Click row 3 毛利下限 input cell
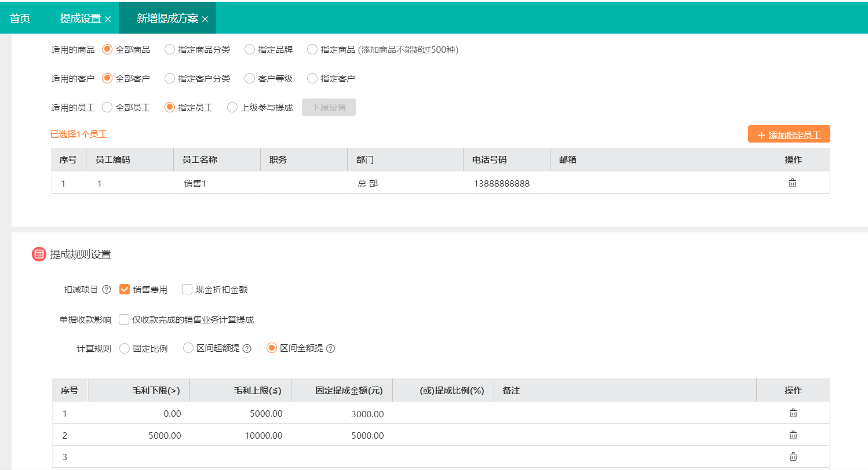The width and height of the screenshot is (868, 470). [139, 457]
